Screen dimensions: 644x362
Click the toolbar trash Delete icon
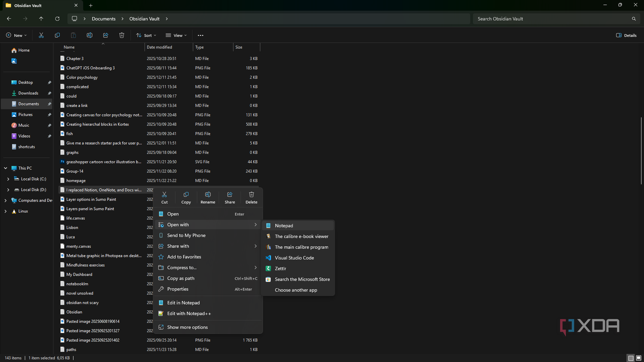point(122,35)
